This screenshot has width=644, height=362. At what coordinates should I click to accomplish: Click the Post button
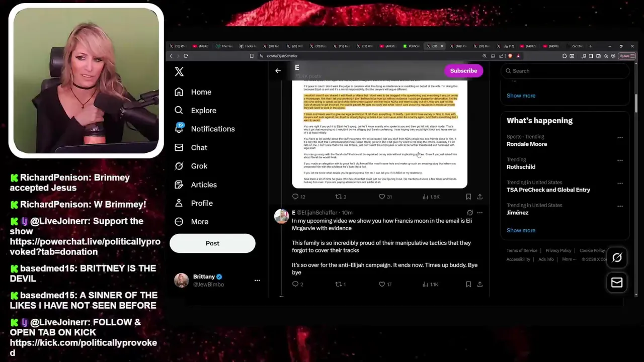tap(212, 243)
